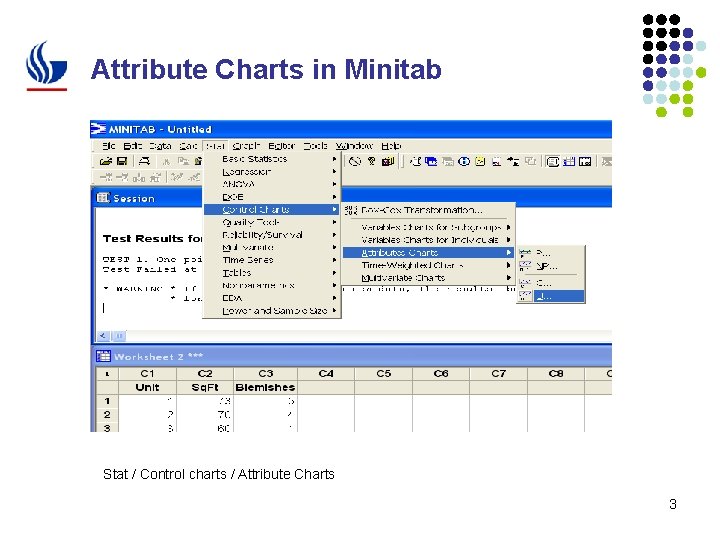
Task: Click the yellow Show History icon
Action: pos(480,161)
